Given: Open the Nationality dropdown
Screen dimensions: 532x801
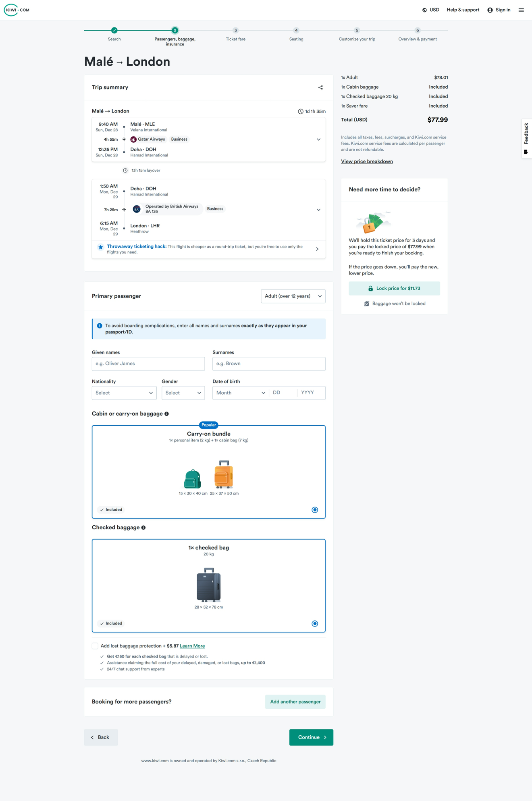Looking at the screenshot, I should [x=124, y=393].
